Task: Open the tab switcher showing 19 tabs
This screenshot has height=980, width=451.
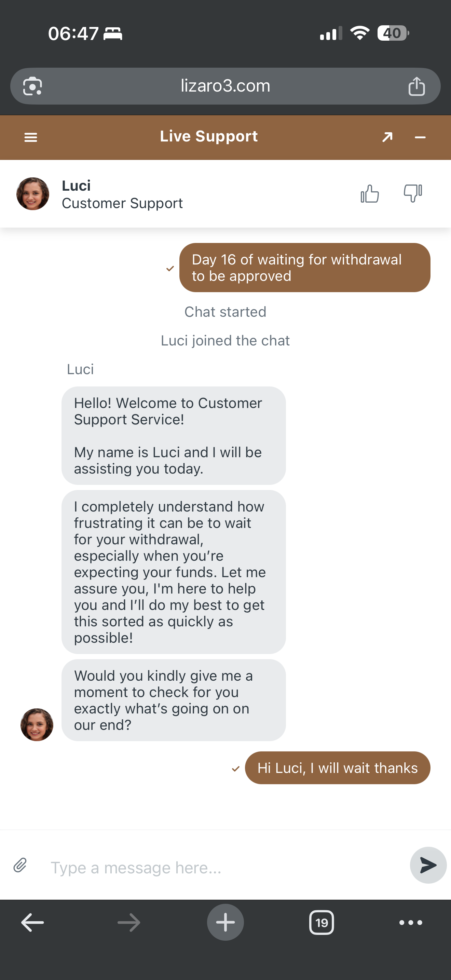Action: click(321, 923)
